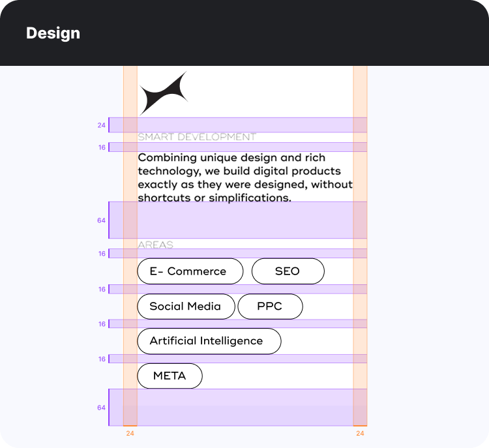Click the large purple spacing band above AREAS
Viewport: 489px width, 448px height.
(x=245, y=220)
